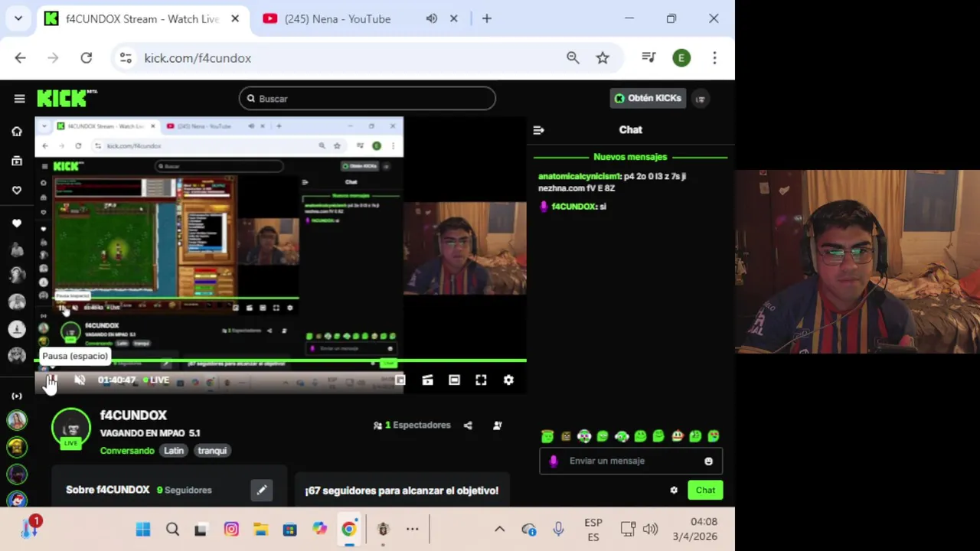980x551 pixels.
Task: Jump to LIVE in the player
Action: tap(156, 380)
